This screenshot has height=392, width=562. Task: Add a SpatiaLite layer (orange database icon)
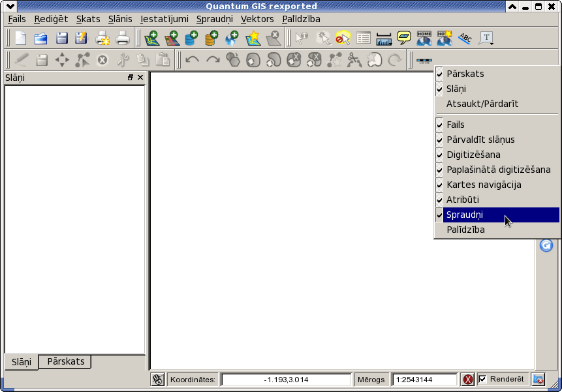coord(212,38)
